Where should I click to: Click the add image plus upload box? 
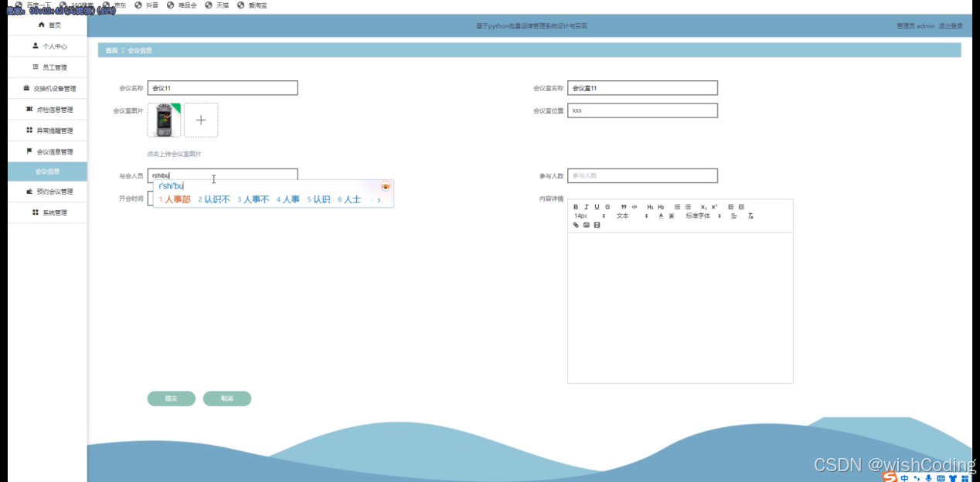(x=201, y=120)
